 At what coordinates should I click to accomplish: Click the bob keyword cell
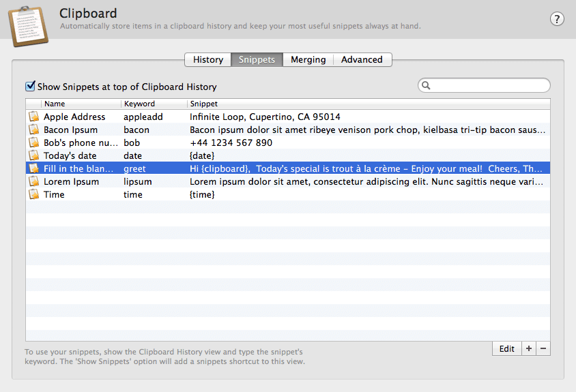(x=132, y=142)
